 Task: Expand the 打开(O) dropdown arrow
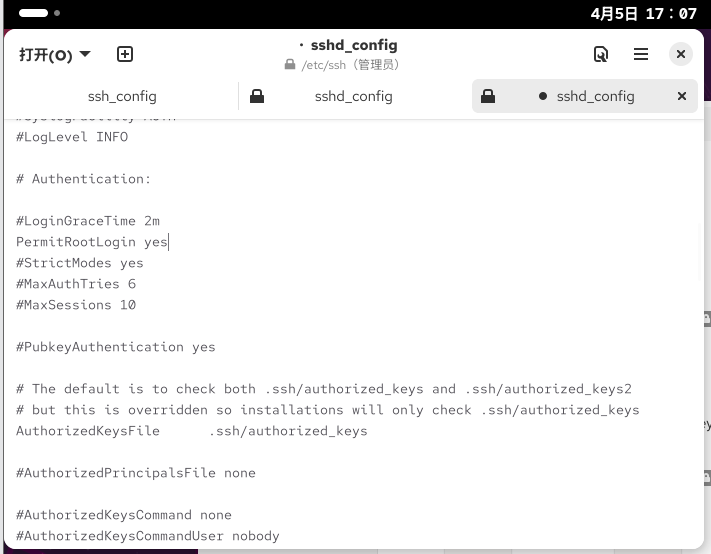click(x=85, y=54)
